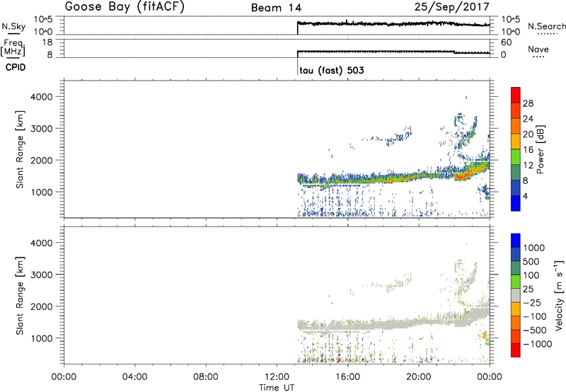Click the 'Slant Range [km]' label of the velocity panel
Image resolution: width=566 pixels, height=392 pixels.
[20, 296]
